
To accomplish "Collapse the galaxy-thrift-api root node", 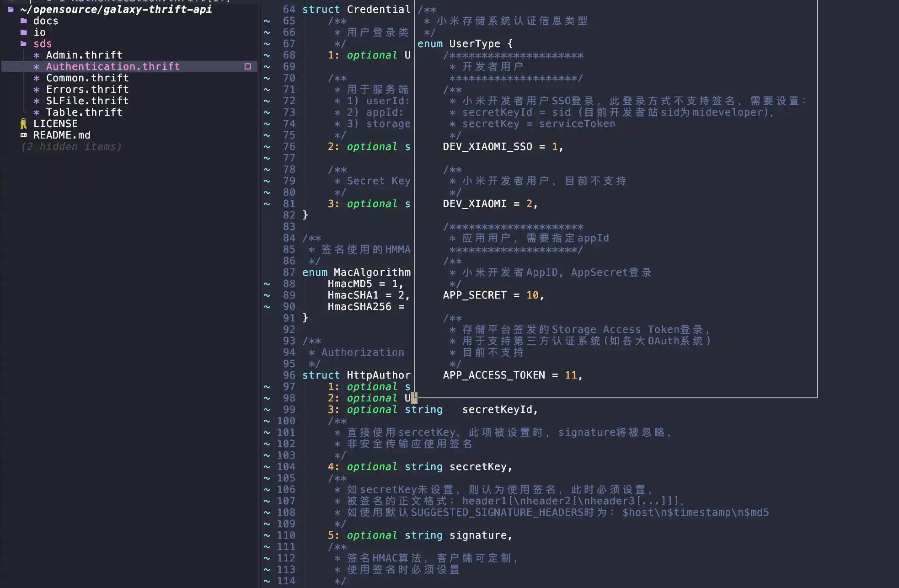I will point(117,9).
